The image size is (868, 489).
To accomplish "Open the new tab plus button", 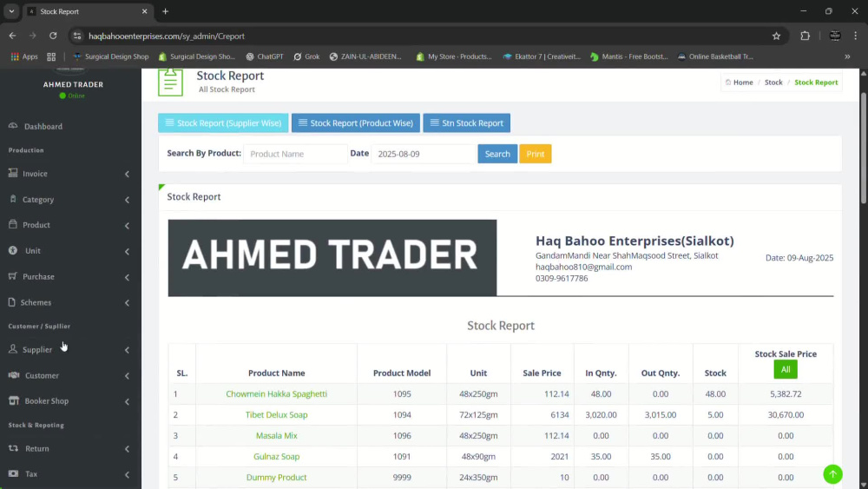I will point(165,11).
